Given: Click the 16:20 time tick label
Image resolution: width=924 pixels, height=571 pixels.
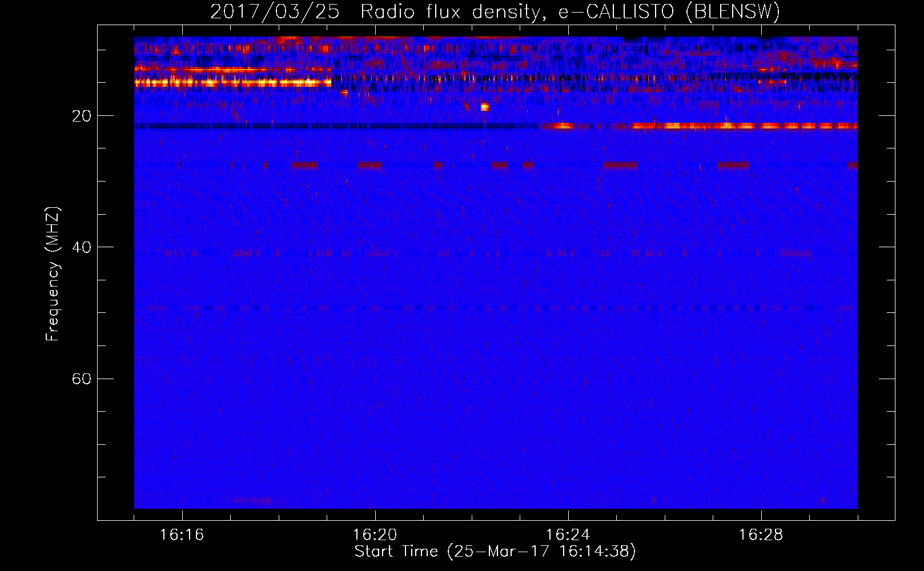Looking at the screenshot, I should (375, 535).
